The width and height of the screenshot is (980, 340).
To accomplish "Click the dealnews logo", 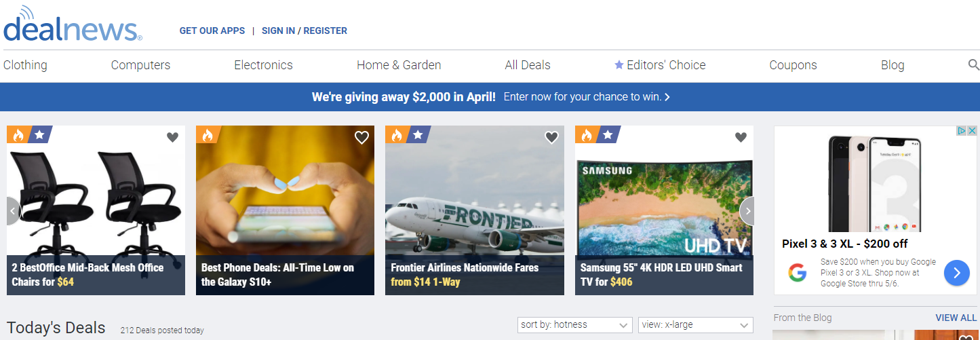I will 73,24.
